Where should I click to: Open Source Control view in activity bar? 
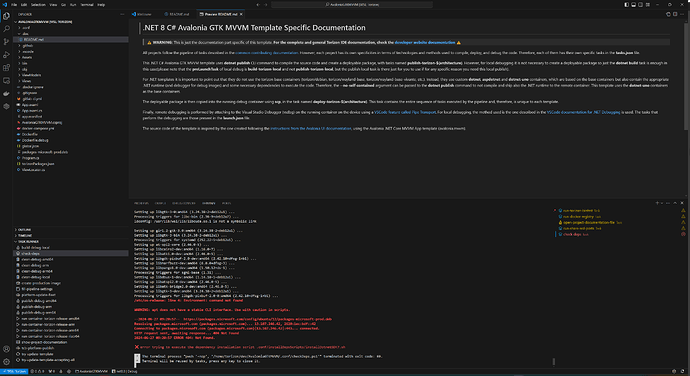[x=6, y=42]
